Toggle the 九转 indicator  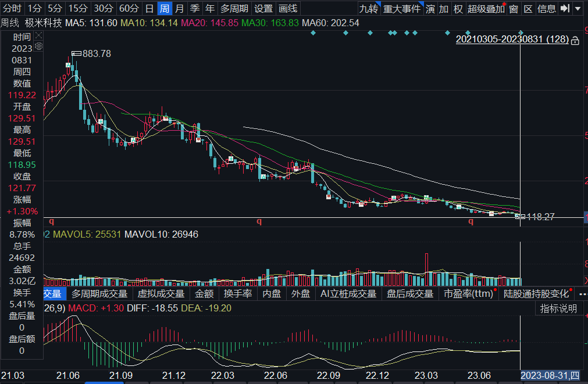(368, 9)
